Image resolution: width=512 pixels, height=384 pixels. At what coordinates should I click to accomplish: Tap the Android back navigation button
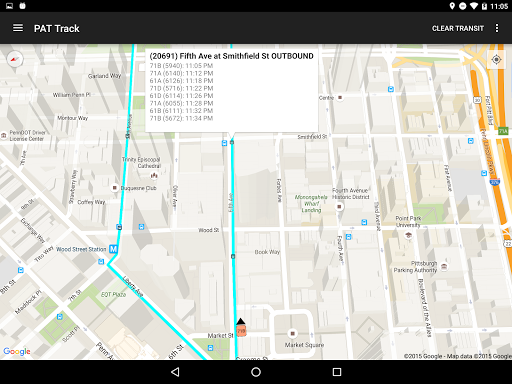(x=175, y=372)
